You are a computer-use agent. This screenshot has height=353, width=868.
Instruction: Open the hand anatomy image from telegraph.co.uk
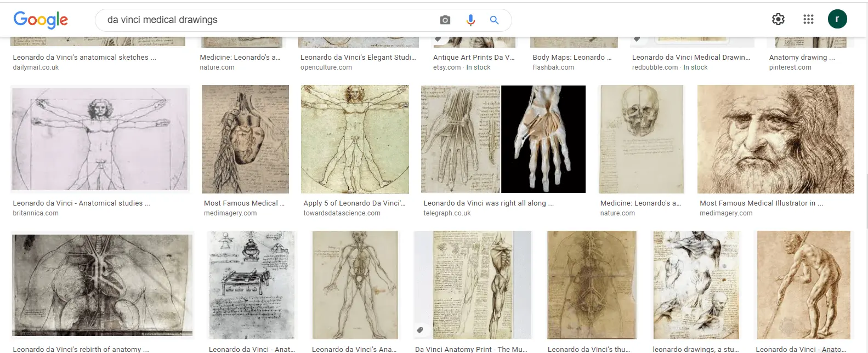503,139
